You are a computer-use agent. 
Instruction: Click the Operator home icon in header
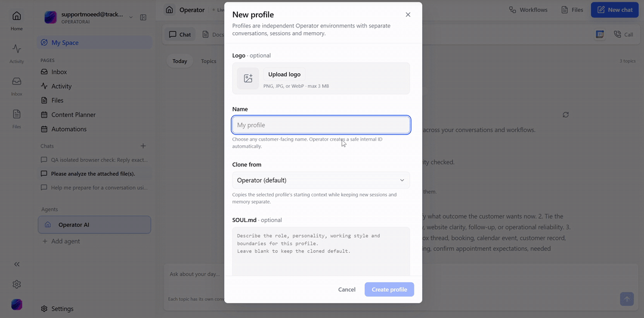click(169, 10)
